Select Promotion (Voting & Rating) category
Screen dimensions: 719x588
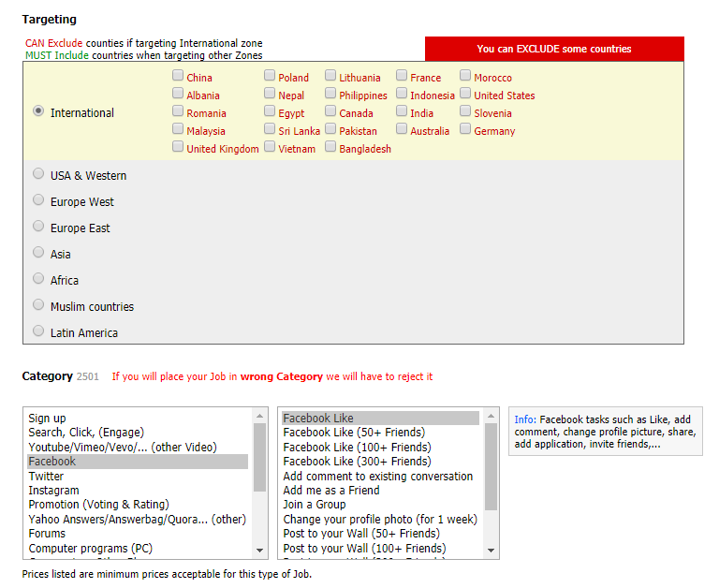point(138,505)
